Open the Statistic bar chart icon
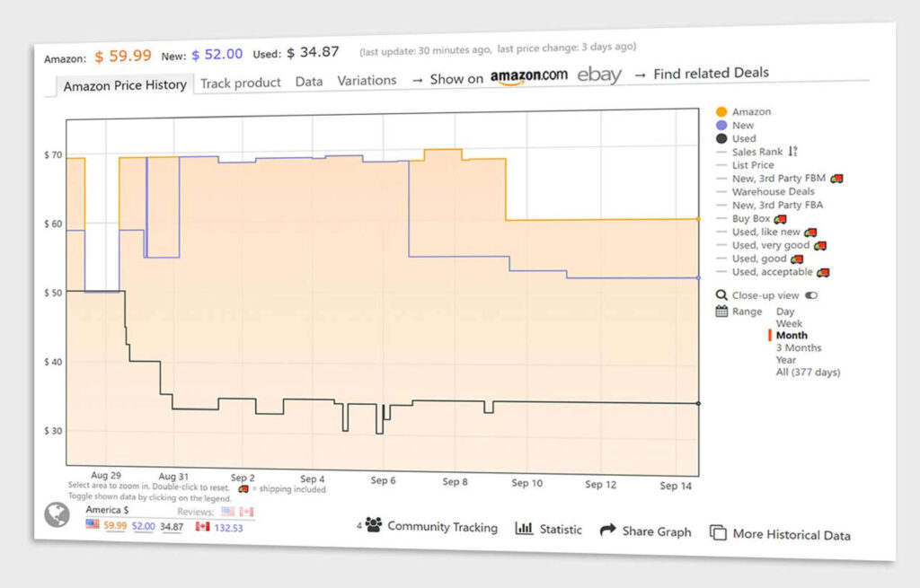The height and width of the screenshot is (588, 920). (x=524, y=529)
